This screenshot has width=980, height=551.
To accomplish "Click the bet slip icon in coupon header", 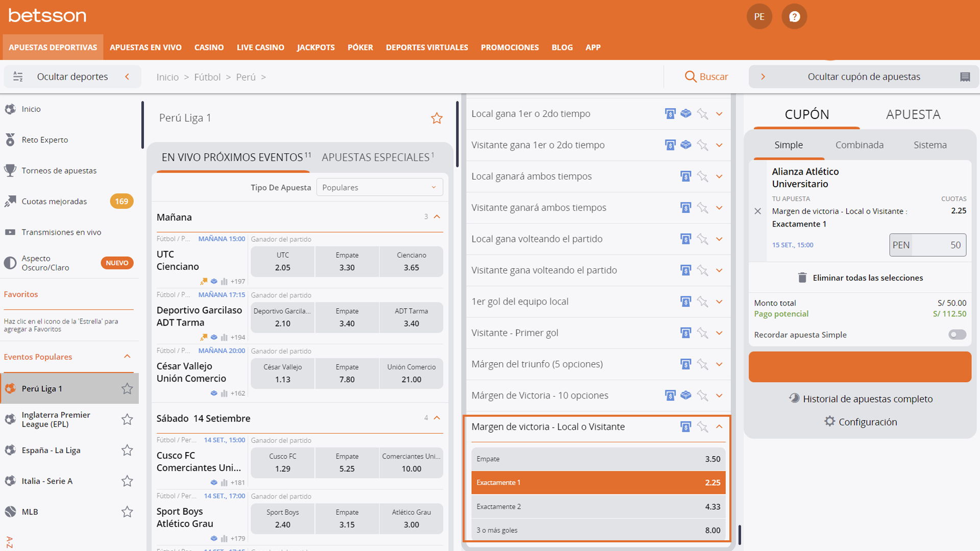I will [965, 77].
